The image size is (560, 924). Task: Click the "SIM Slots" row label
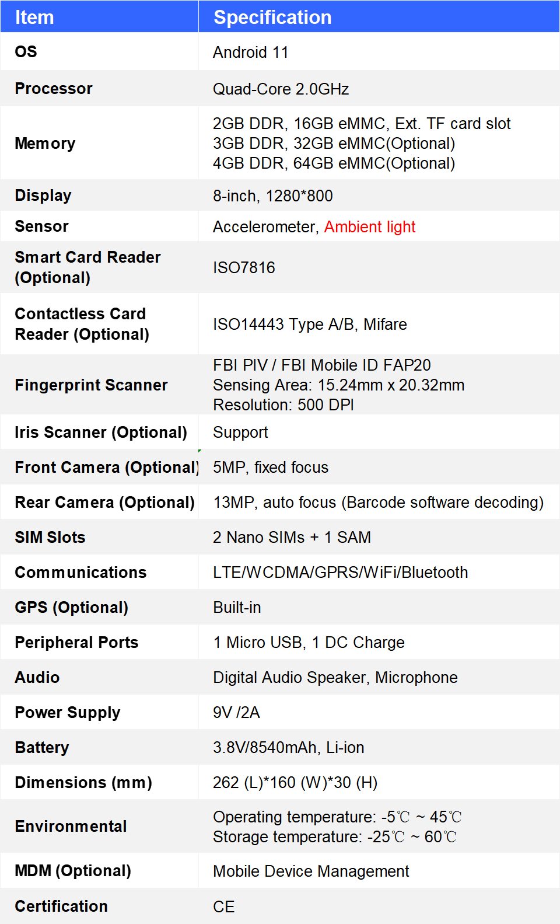click(x=50, y=538)
